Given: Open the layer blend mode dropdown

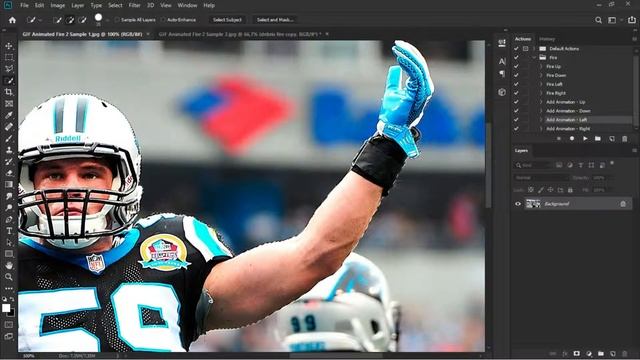Looking at the screenshot, I should click(541, 178).
